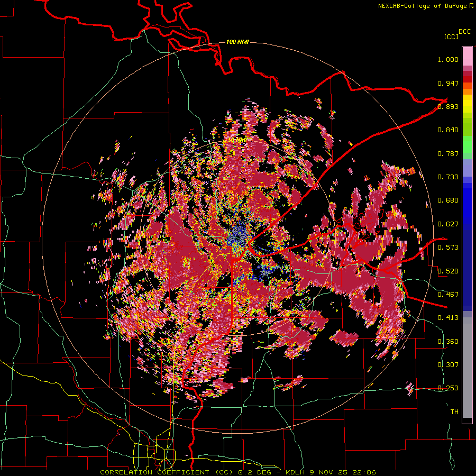Click the 0.413 scale value
Image resolution: width=476 pixels, height=476 pixels.
448,318
